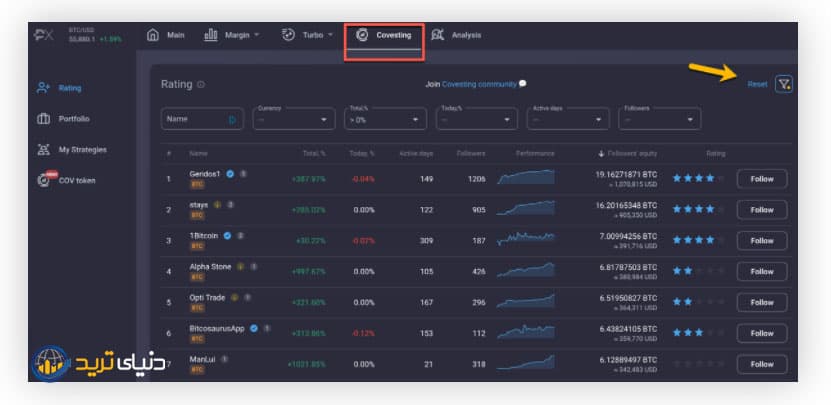The height and width of the screenshot is (405, 831).
Task: Sort by Followers column header
Action: [x=471, y=153]
